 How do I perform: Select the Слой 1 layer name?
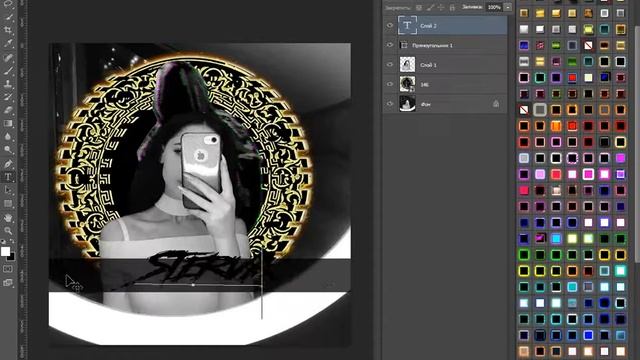click(x=428, y=65)
